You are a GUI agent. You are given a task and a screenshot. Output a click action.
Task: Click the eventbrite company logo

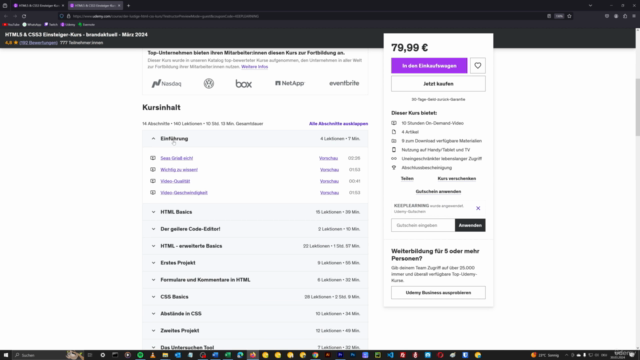pyautogui.click(x=344, y=83)
